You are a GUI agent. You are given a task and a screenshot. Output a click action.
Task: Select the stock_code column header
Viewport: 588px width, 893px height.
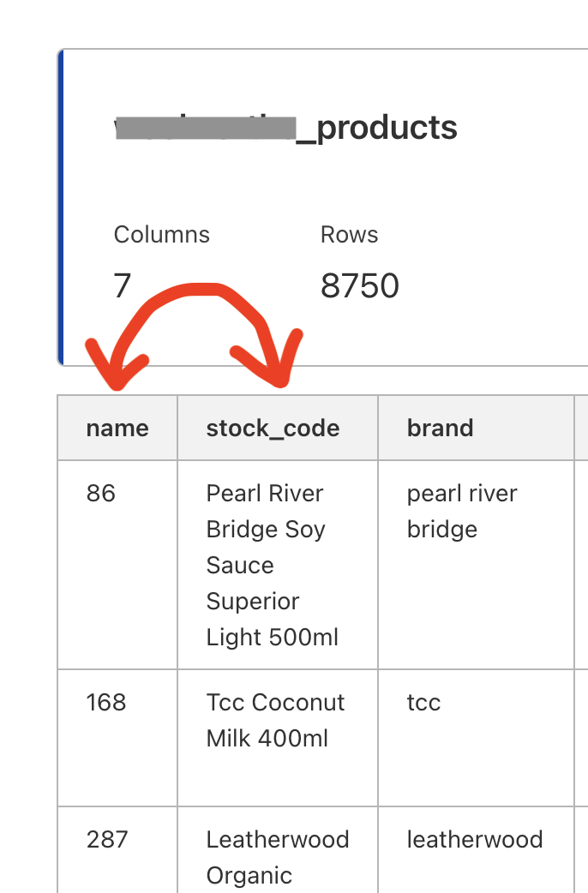273,429
